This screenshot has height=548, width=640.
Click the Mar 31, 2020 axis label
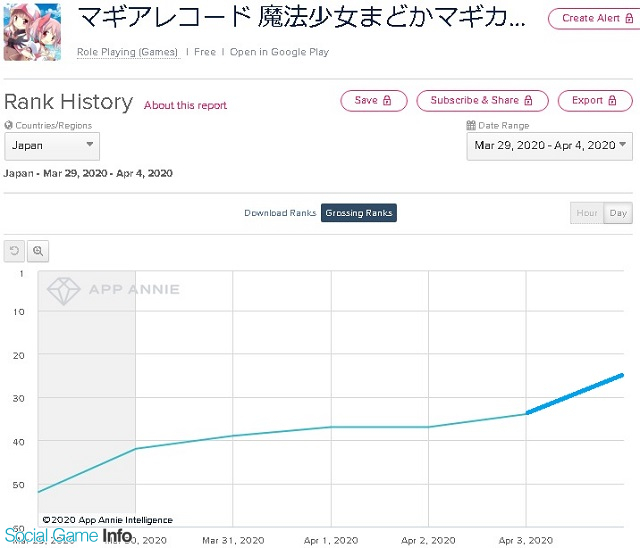233,541
